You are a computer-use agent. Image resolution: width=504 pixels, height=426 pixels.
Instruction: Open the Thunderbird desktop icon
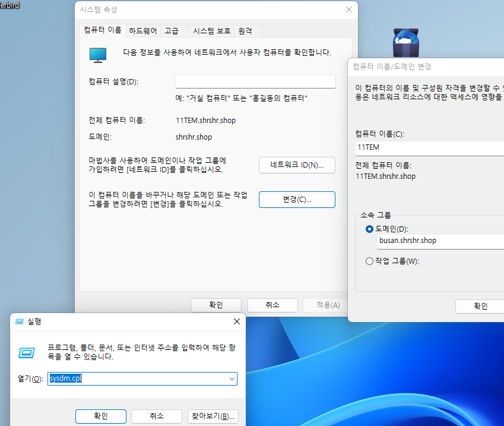405,42
